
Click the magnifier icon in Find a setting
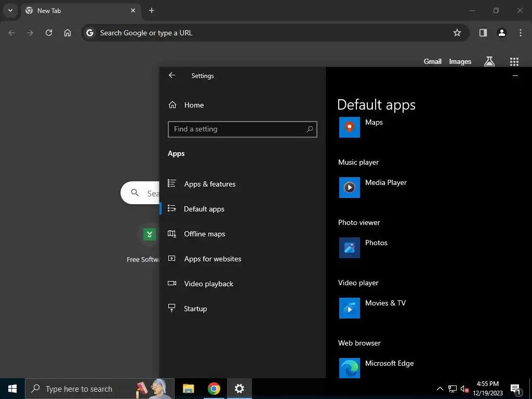click(310, 129)
